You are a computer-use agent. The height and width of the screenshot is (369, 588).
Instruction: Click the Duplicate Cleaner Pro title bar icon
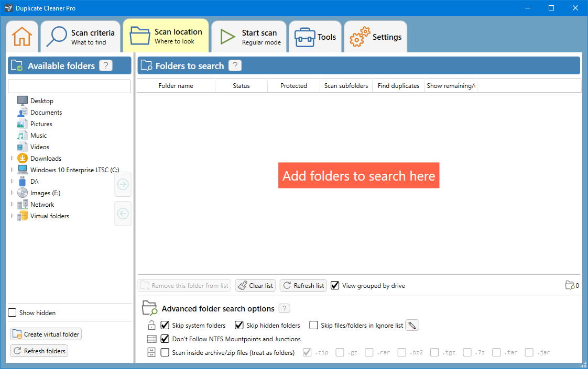(x=8, y=8)
